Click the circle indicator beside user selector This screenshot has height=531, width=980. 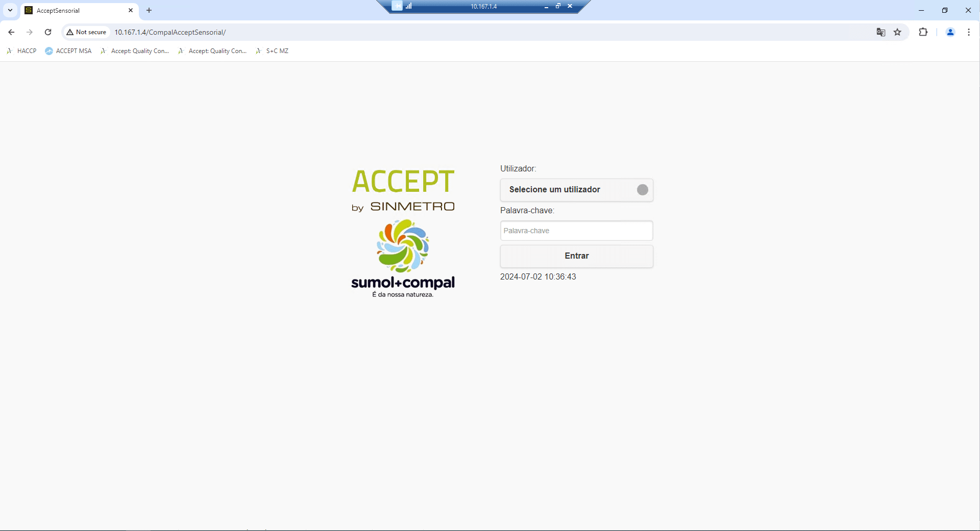642,190
